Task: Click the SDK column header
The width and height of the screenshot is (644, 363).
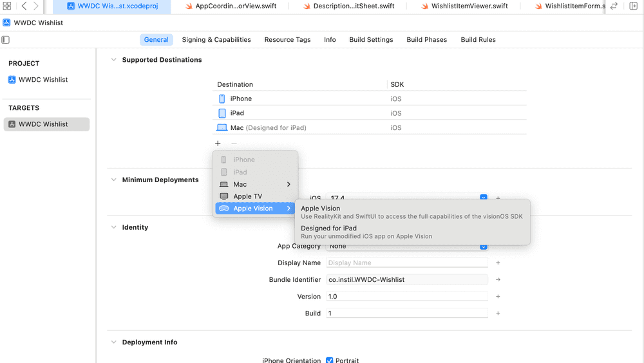Action: (397, 84)
